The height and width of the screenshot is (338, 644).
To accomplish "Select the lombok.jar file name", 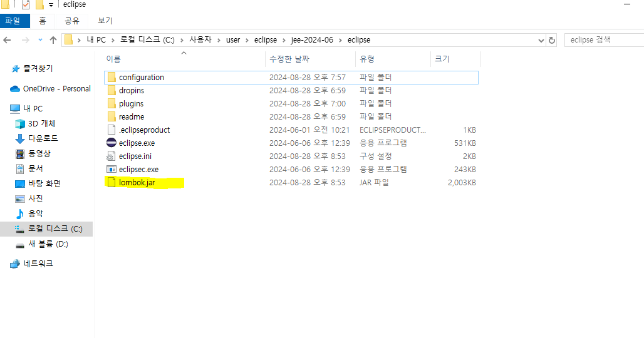I will pyautogui.click(x=137, y=183).
